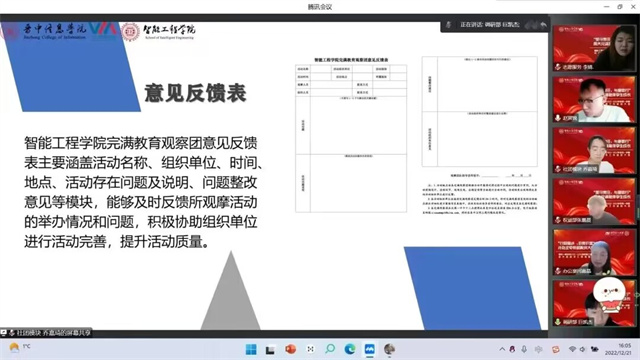Click the mic status icon on 社团模块 乔嘉琦 tile
Screen dimensions: 640x360
[558, 169]
